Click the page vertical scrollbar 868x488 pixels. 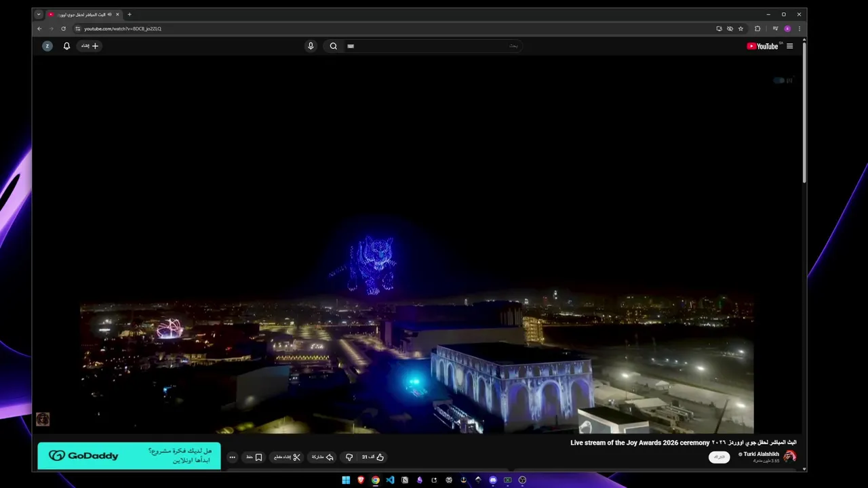(804, 112)
